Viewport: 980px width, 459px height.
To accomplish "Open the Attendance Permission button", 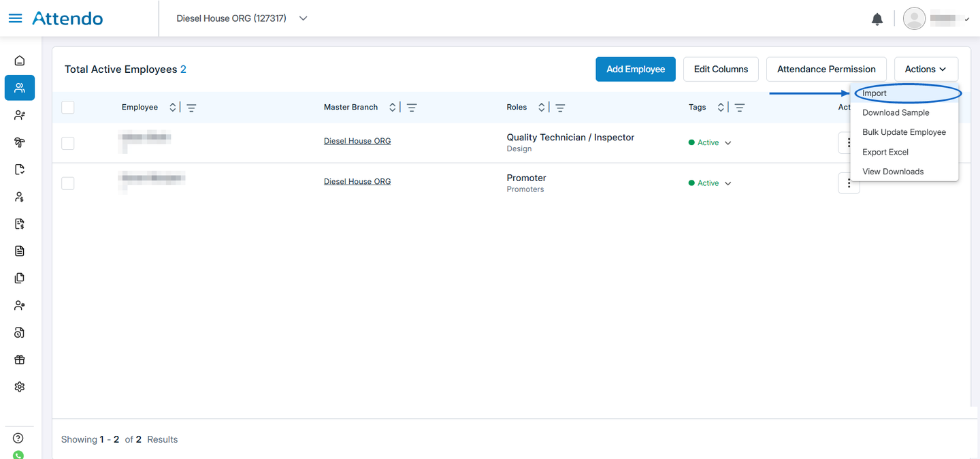I will (826, 69).
